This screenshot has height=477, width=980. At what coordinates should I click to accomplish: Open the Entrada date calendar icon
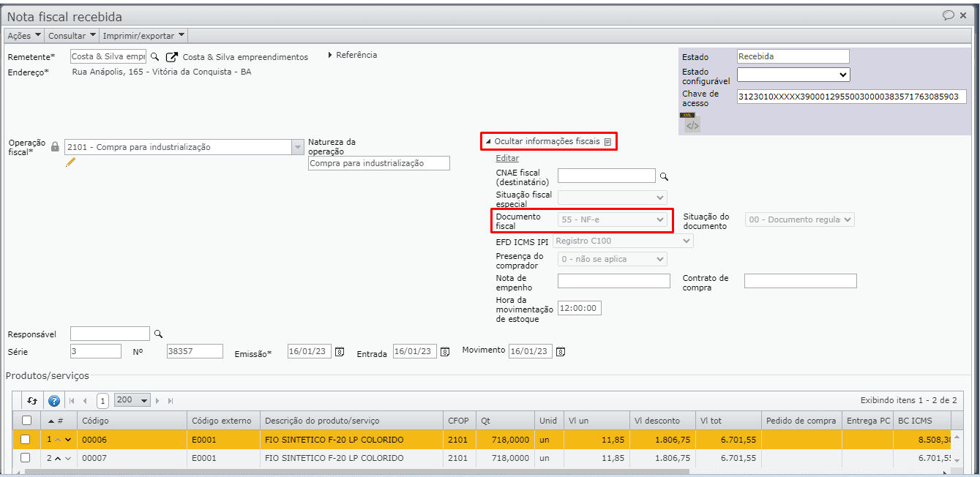[x=445, y=352]
